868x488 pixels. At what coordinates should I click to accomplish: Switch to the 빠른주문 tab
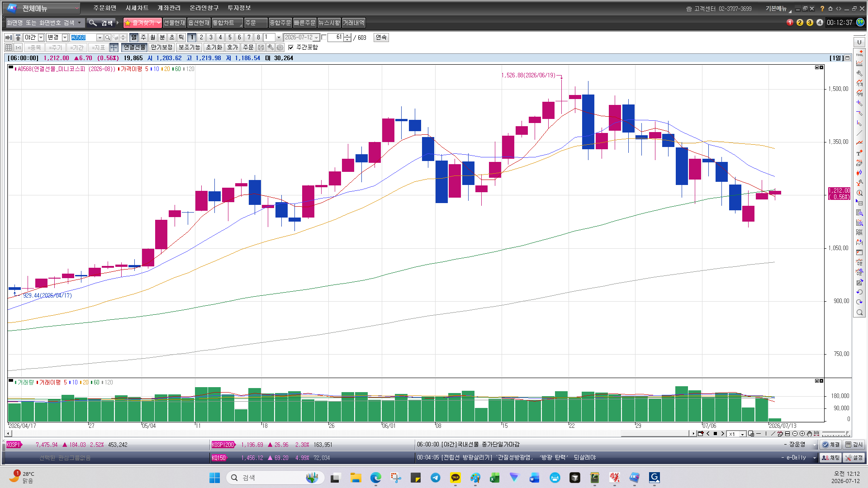[305, 23]
